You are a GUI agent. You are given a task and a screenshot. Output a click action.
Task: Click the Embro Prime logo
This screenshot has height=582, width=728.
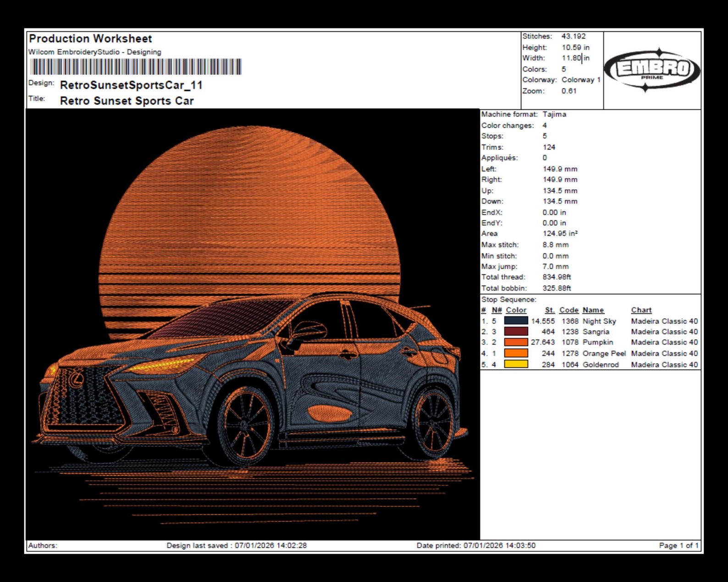(x=652, y=71)
